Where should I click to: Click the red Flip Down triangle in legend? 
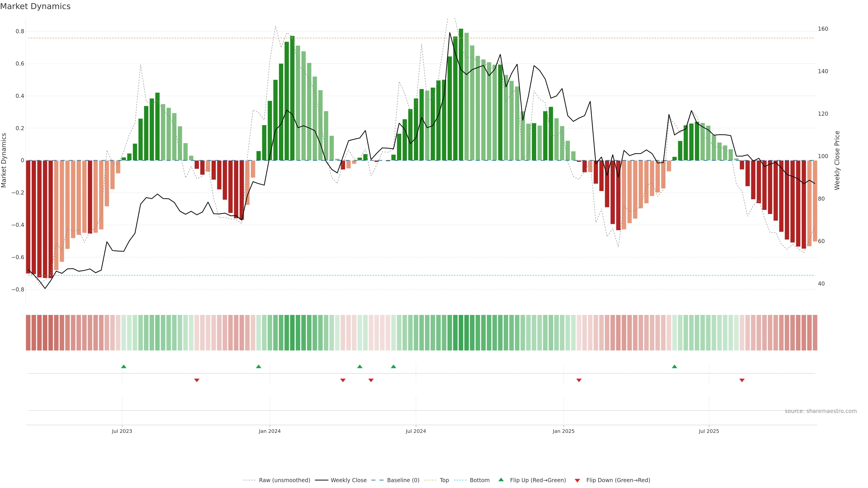(x=577, y=480)
